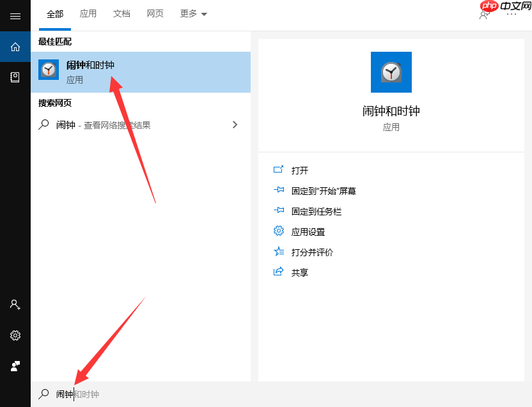Click the clock icon in the best match row

pos(49,70)
